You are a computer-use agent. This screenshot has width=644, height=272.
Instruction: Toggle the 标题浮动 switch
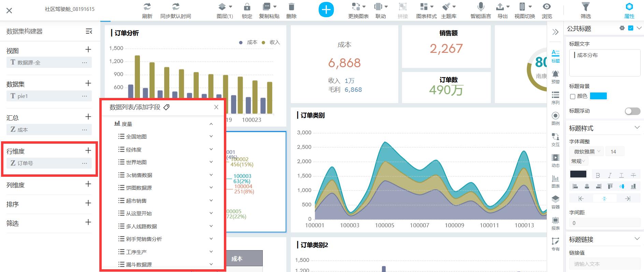[x=632, y=111]
